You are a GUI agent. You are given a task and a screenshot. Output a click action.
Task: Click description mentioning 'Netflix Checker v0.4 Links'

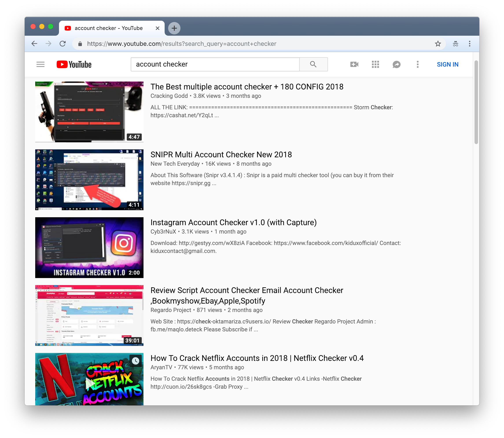[x=256, y=383]
